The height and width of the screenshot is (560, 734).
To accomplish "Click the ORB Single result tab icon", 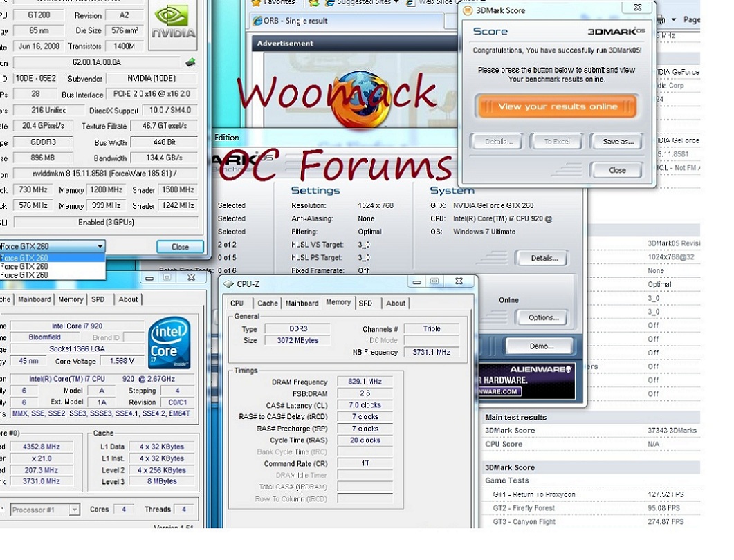I will pos(257,21).
